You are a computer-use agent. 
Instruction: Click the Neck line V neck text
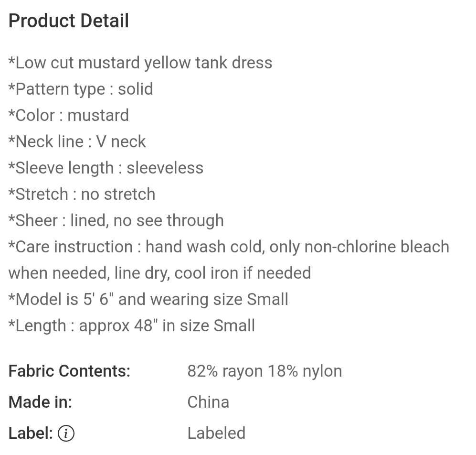[77, 141]
